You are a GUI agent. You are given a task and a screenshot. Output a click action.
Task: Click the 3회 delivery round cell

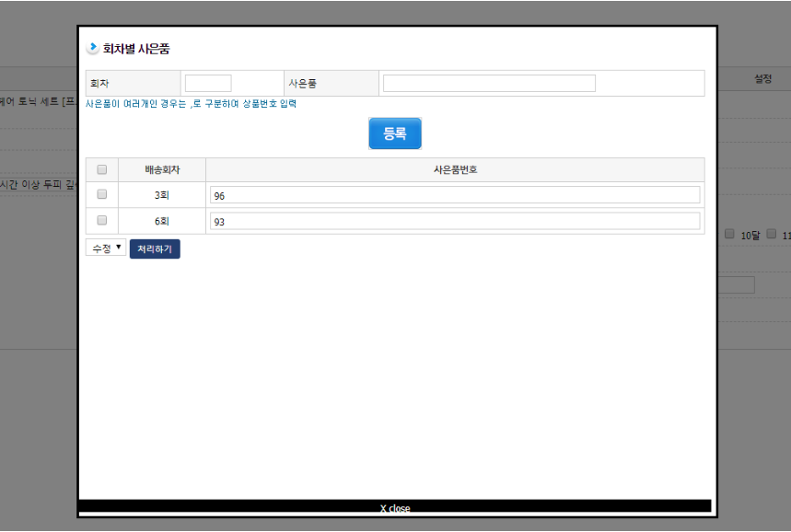pyautogui.click(x=162, y=195)
